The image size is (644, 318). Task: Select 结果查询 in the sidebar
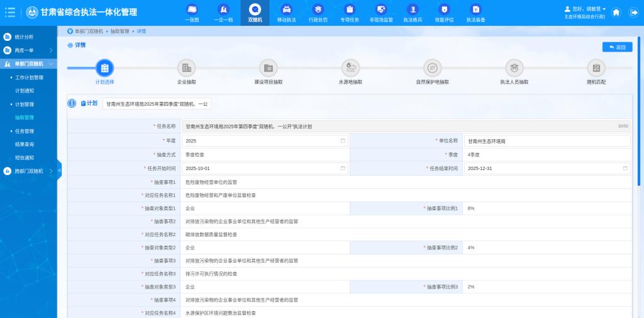click(25, 144)
